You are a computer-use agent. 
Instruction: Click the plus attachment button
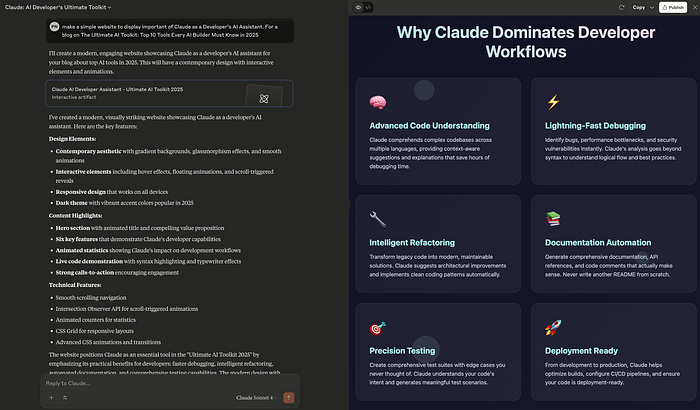click(51, 397)
